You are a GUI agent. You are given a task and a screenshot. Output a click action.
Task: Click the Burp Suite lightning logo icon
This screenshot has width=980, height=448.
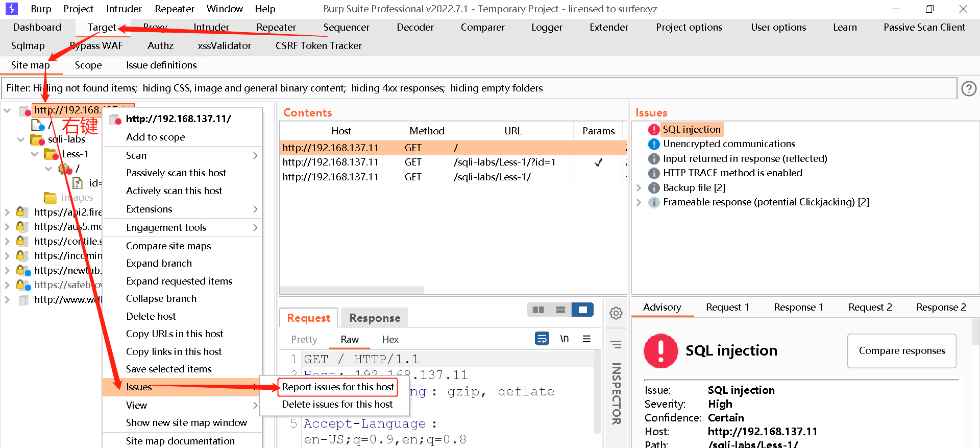coord(11,9)
